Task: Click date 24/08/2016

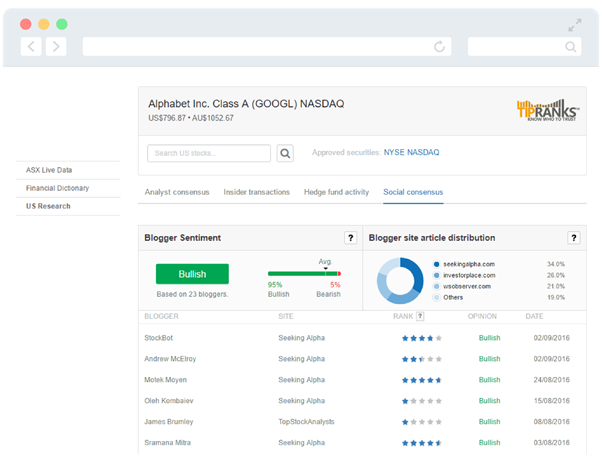Action: pyautogui.click(x=552, y=380)
